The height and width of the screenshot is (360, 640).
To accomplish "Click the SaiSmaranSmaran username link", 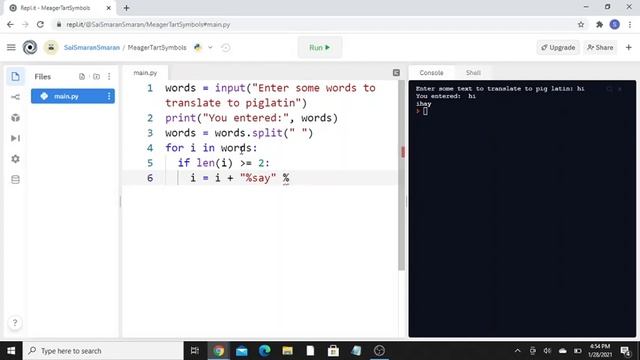I will 92,47.
